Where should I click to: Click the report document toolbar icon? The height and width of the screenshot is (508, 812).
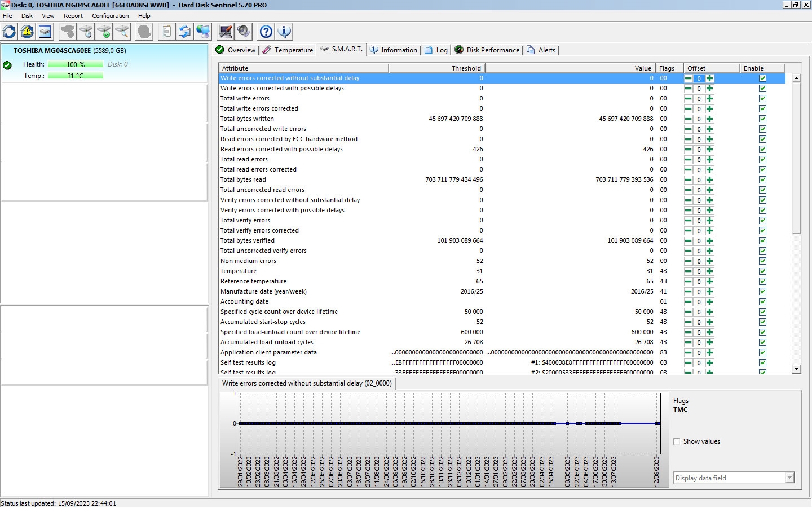coord(166,32)
